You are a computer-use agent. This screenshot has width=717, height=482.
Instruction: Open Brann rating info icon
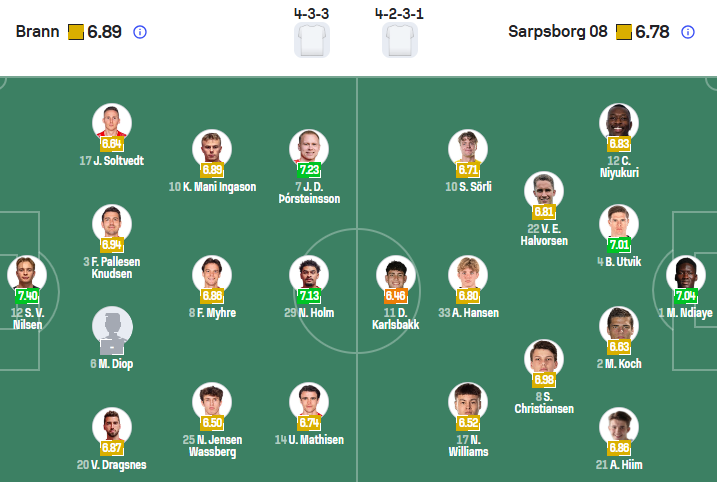(x=140, y=32)
